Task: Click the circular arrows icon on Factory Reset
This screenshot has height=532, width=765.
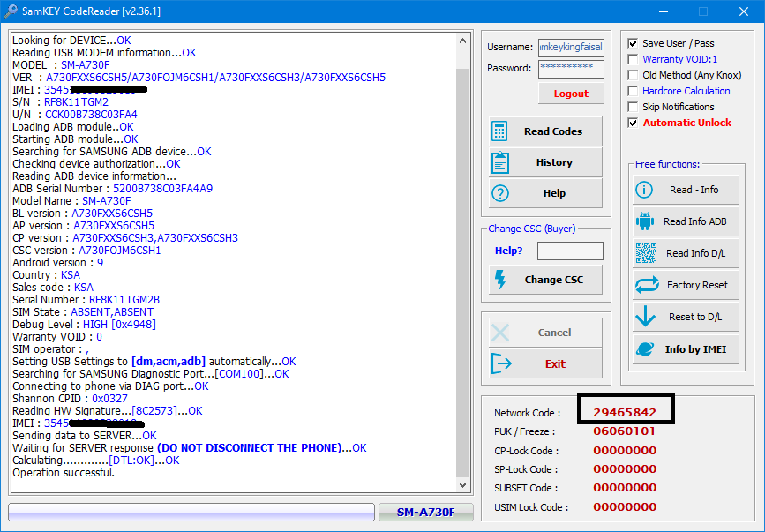Action: 647,285
